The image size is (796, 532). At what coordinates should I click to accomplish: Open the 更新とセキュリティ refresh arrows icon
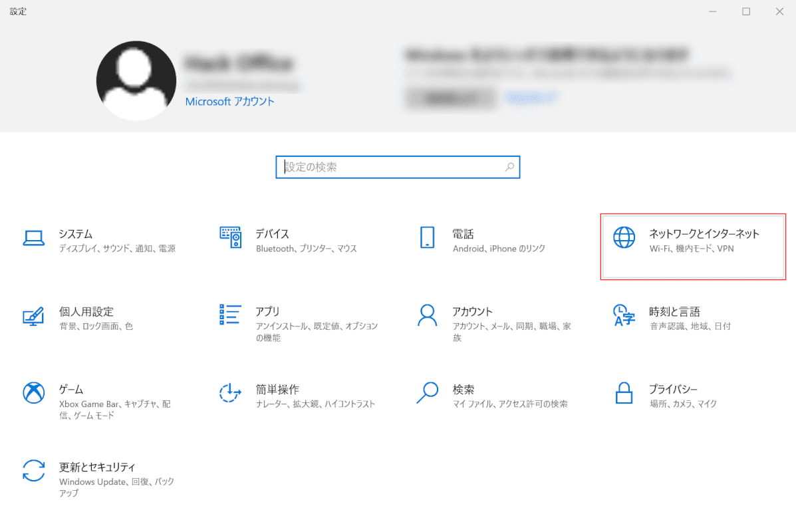click(x=33, y=471)
